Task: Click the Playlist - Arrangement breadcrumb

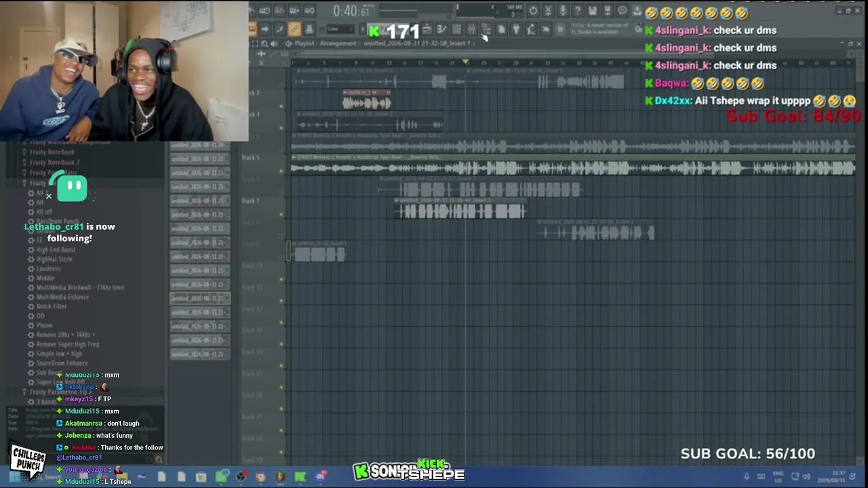Action: coord(325,43)
